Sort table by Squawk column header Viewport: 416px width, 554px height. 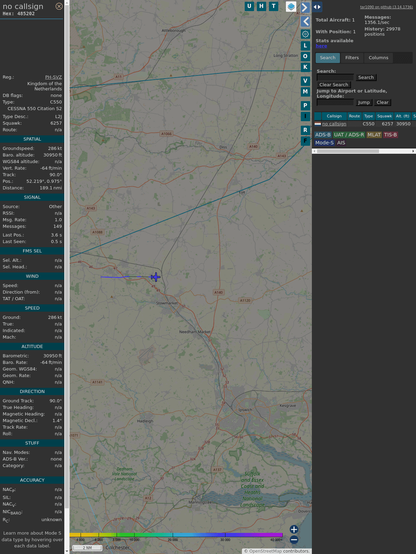click(x=385, y=116)
